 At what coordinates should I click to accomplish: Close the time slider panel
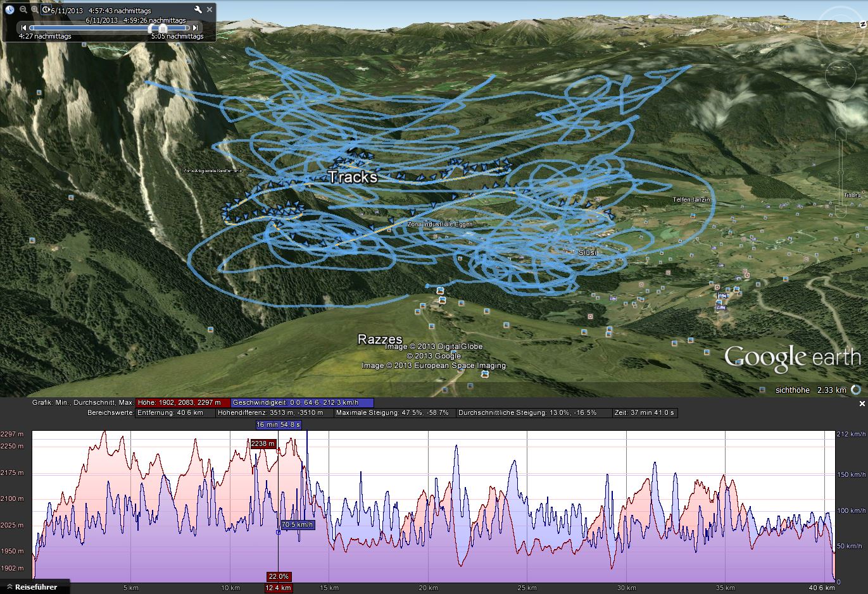click(x=210, y=9)
